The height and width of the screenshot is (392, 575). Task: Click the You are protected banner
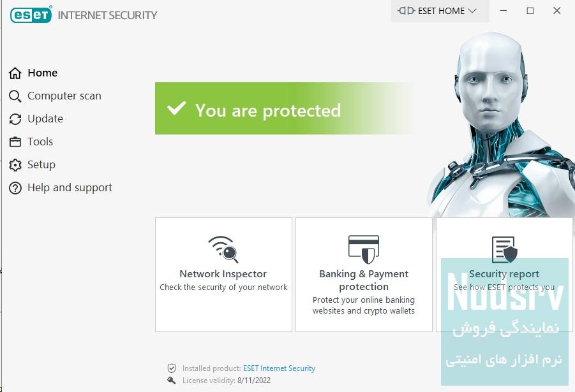[268, 110]
